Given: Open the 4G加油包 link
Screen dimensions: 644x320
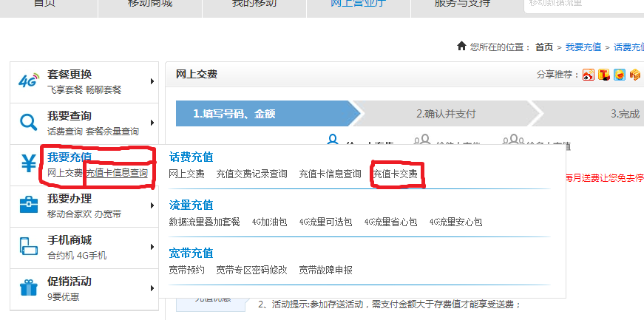Looking at the screenshot, I should pos(269,222).
